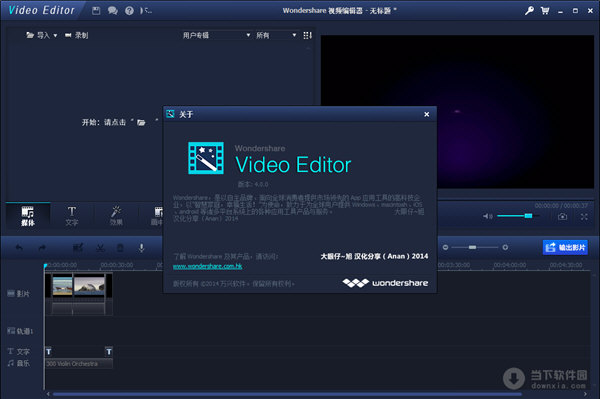
Task: Click the undo arrow in timeline toolbar
Action: pyautogui.click(x=19, y=248)
